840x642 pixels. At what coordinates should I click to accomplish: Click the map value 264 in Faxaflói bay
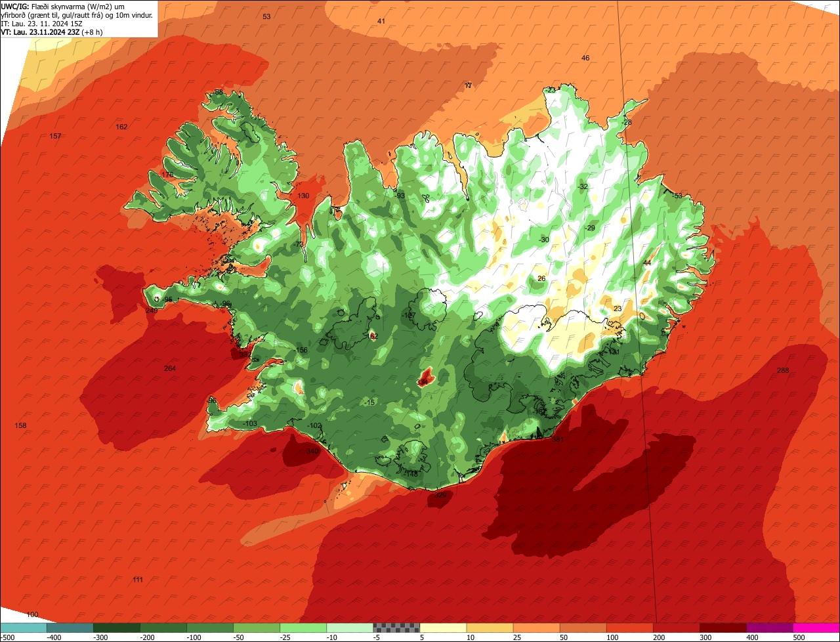[x=170, y=368]
